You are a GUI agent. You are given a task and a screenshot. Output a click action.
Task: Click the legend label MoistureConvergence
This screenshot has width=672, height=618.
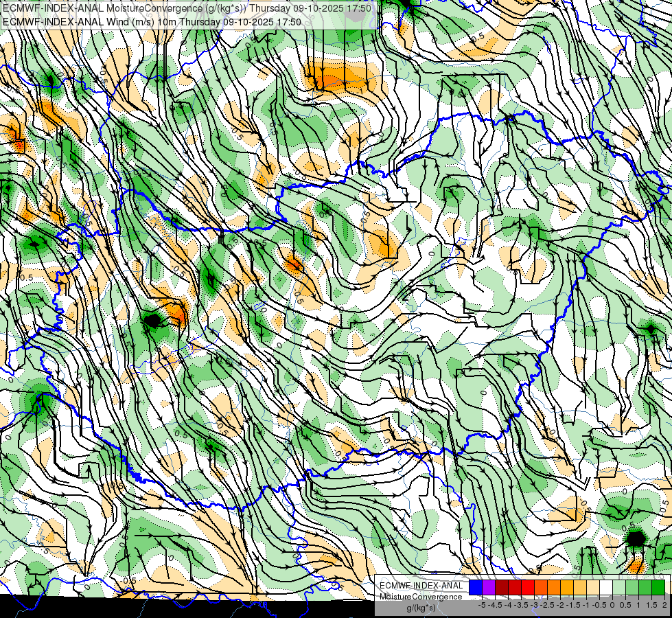coord(421,597)
